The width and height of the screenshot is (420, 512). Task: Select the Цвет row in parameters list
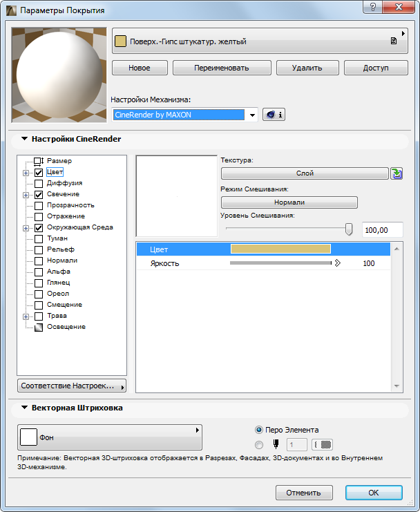(x=263, y=249)
